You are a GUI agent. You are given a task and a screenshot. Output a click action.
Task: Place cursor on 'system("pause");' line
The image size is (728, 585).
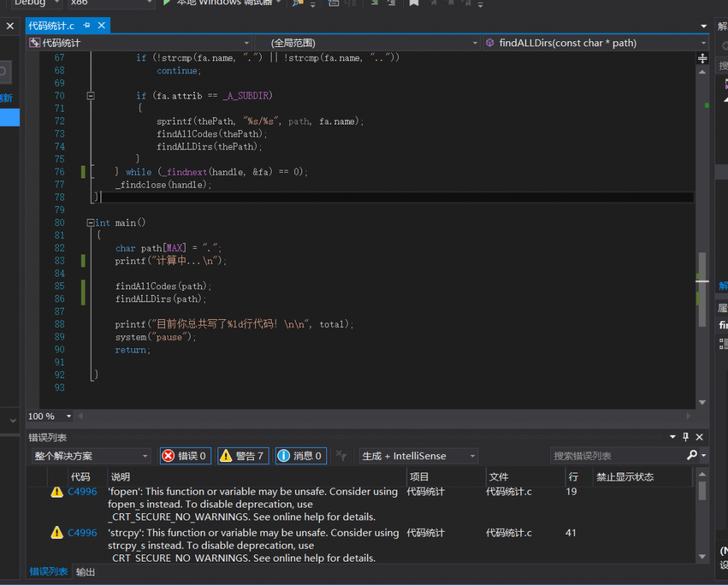click(x=156, y=337)
